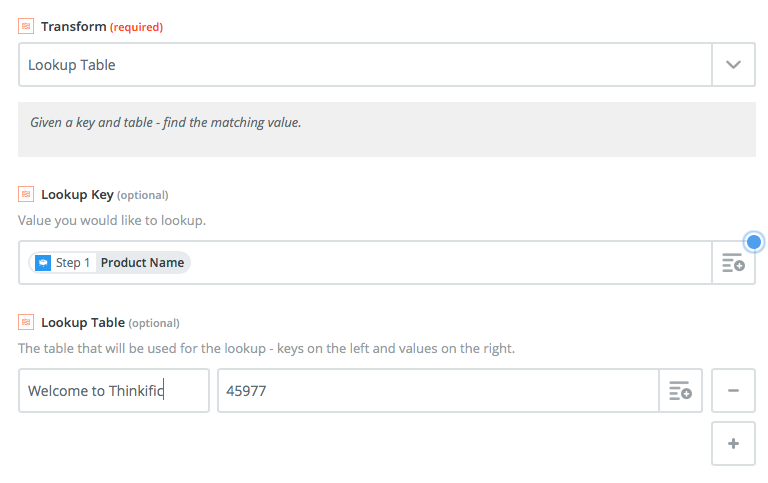Click the 'Value you would like to lookup' hint

click(x=112, y=220)
